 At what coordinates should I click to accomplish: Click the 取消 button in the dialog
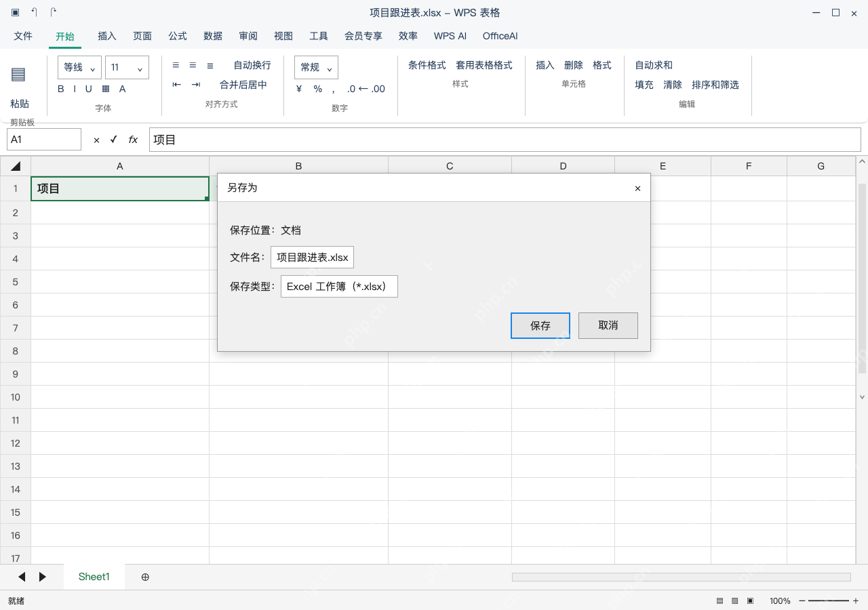[x=608, y=325]
